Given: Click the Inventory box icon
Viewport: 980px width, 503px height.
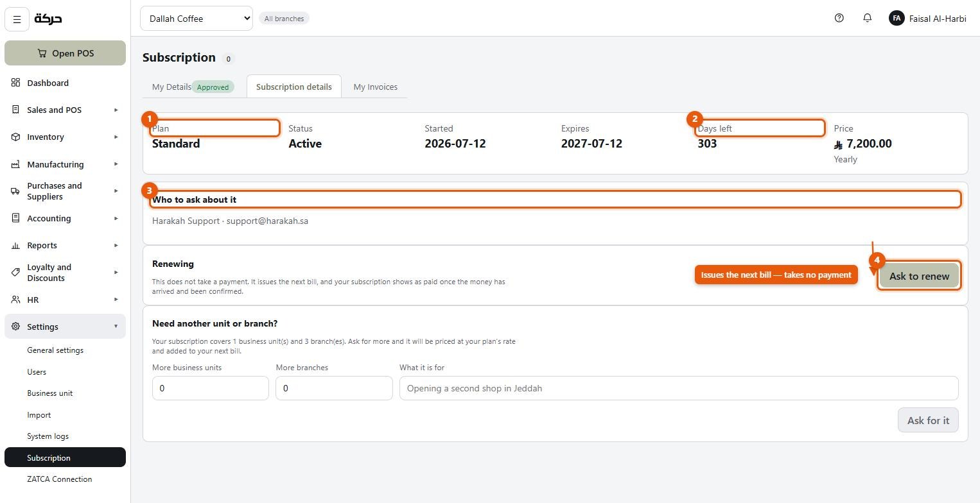Looking at the screenshot, I should pyautogui.click(x=15, y=137).
